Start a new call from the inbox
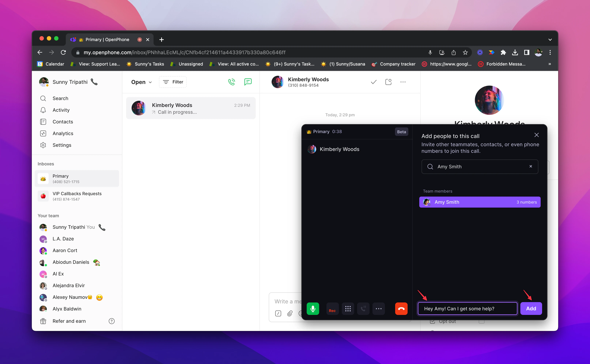 (x=231, y=82)
